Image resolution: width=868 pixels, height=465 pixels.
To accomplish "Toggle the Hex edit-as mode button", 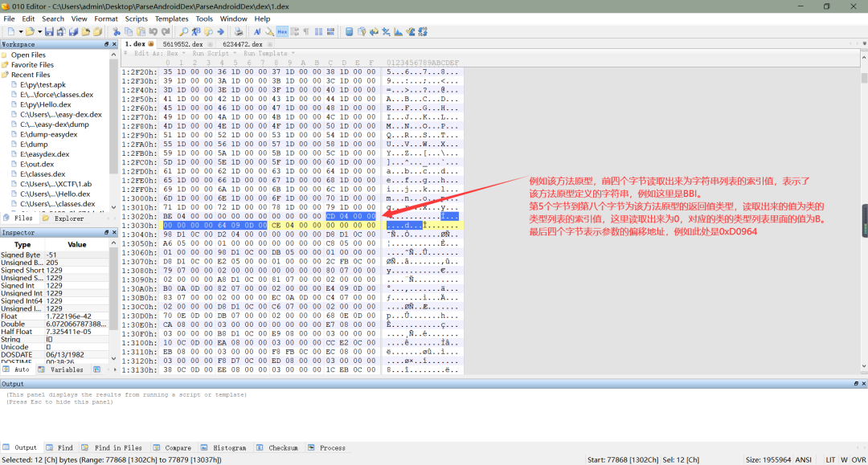I will [x=282, y=31].
